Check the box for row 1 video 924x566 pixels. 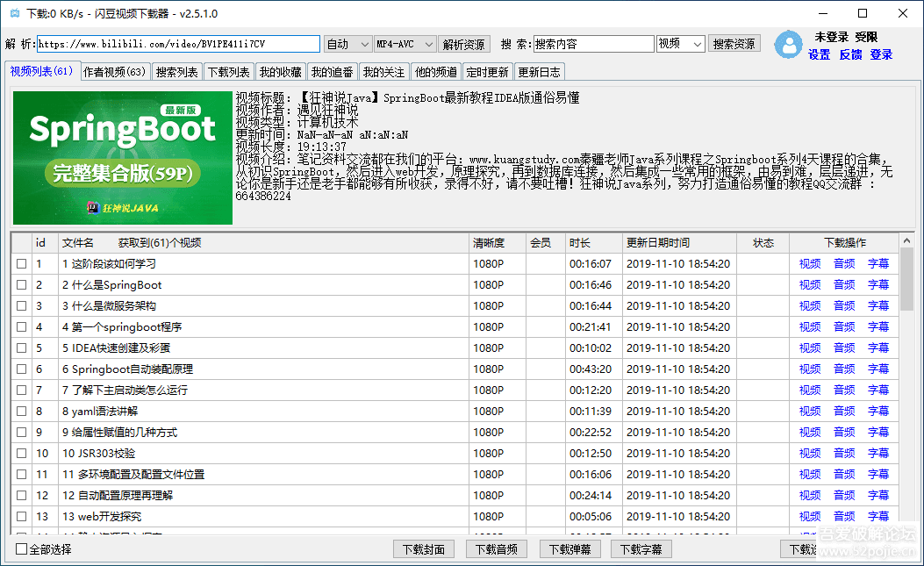pos(21,263)
